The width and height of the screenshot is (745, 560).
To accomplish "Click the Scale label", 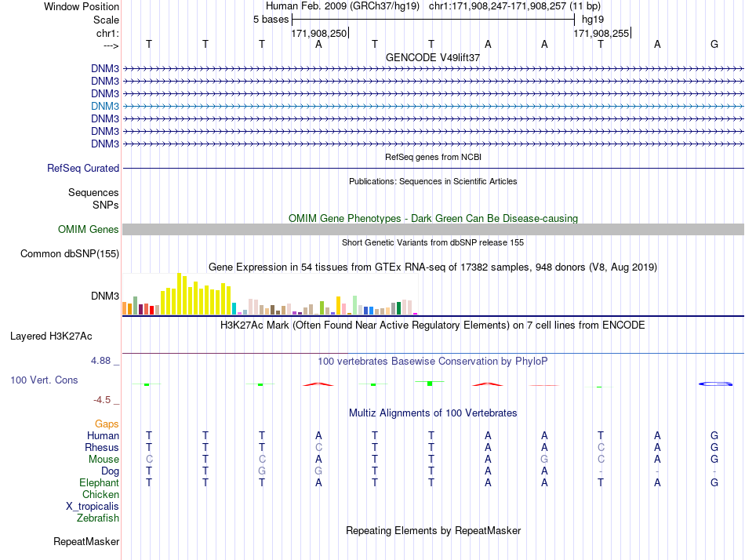I will click(107, 20).
